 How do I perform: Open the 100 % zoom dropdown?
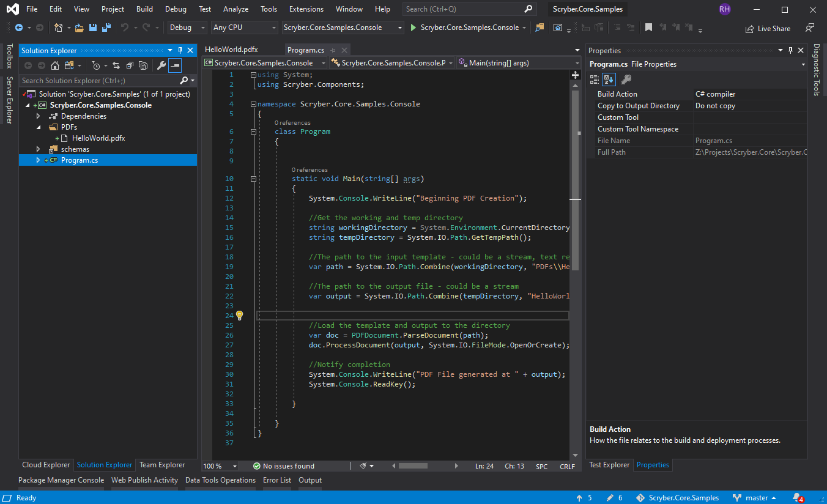219,466
